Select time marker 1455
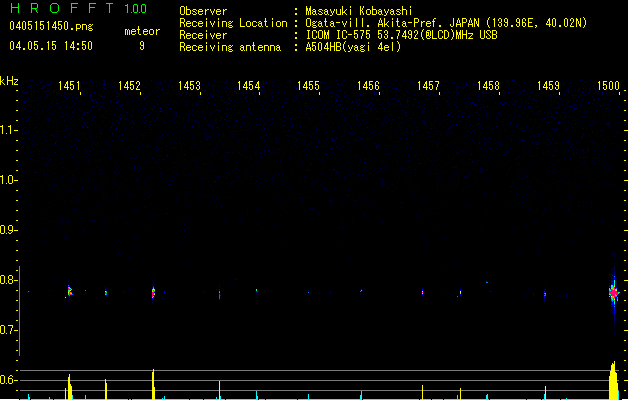The image size is (629, 400). point(308,86)
